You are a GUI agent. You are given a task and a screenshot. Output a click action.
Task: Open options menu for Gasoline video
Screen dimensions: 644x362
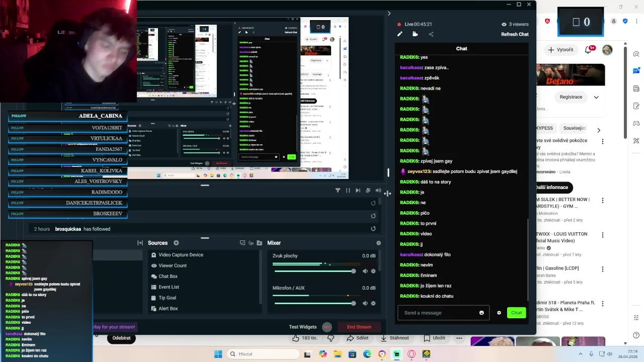(x=602, y=269)
